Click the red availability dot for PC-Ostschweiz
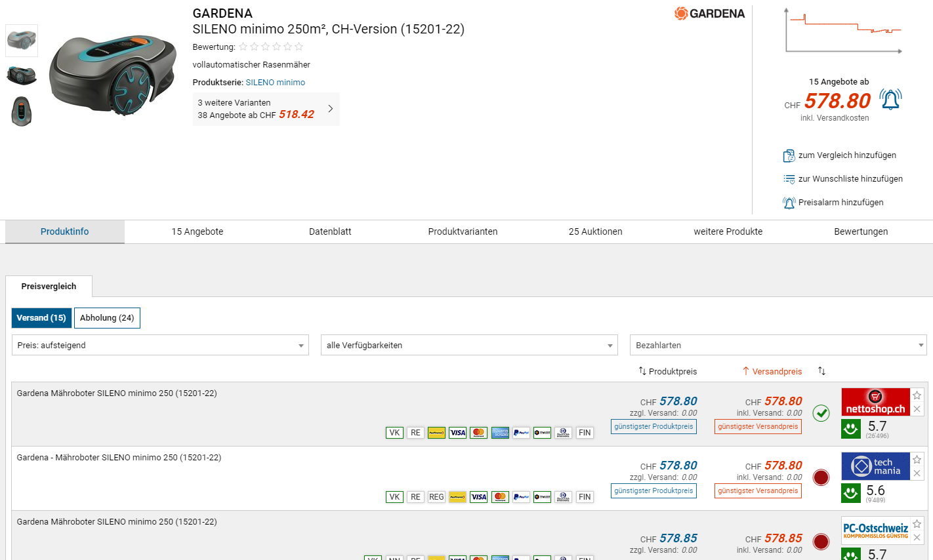This screenshot has height=560, width=933. (x=821, y=542)
